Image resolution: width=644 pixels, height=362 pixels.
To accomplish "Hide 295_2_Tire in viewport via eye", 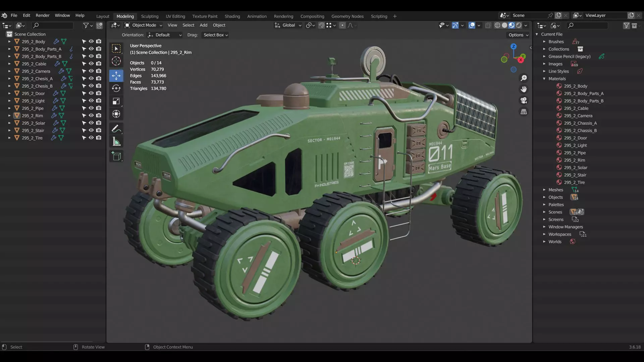I will click(x=91, y=138).
